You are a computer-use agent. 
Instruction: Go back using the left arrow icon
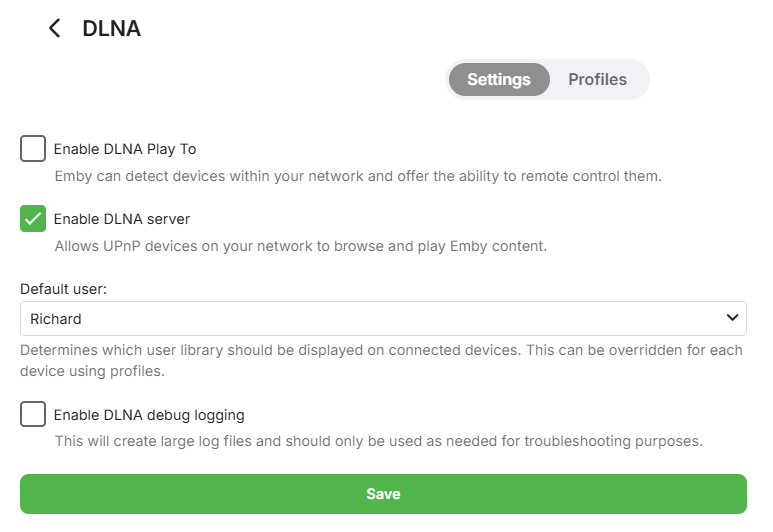coord(54,28)
